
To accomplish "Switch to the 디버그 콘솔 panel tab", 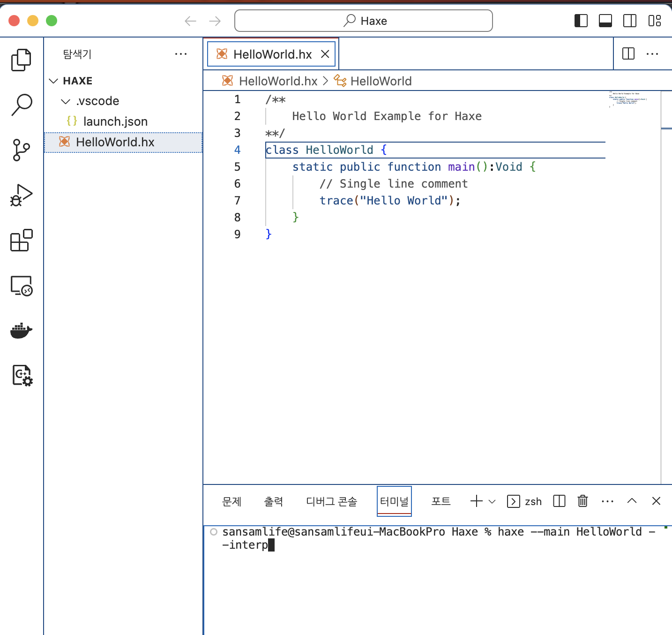I will point(332,501).
